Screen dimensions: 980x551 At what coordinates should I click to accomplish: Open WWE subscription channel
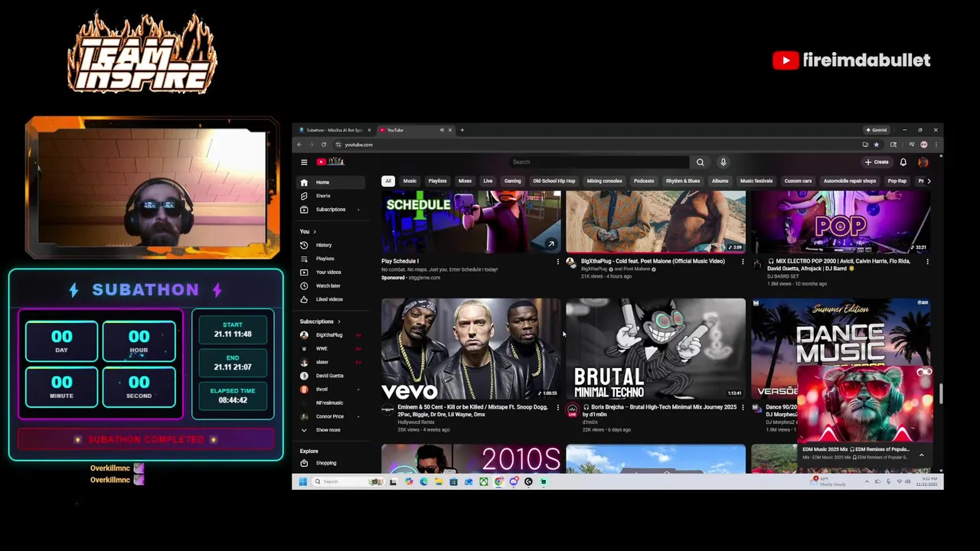pos(329,349)
